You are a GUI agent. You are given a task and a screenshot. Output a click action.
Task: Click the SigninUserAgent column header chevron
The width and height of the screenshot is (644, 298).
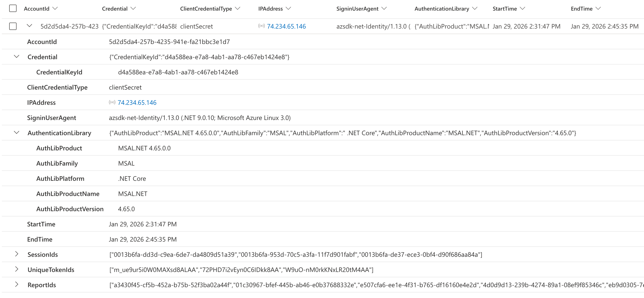pyautogui.click(x=384, y=9)
